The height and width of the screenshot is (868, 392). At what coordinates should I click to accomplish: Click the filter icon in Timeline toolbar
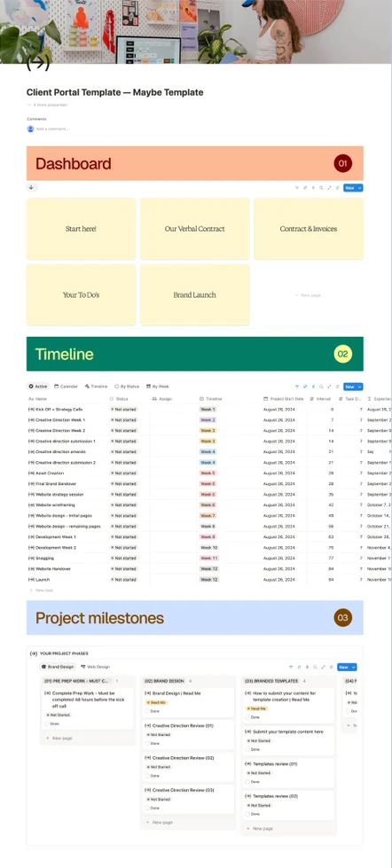[x=297, y=387]
